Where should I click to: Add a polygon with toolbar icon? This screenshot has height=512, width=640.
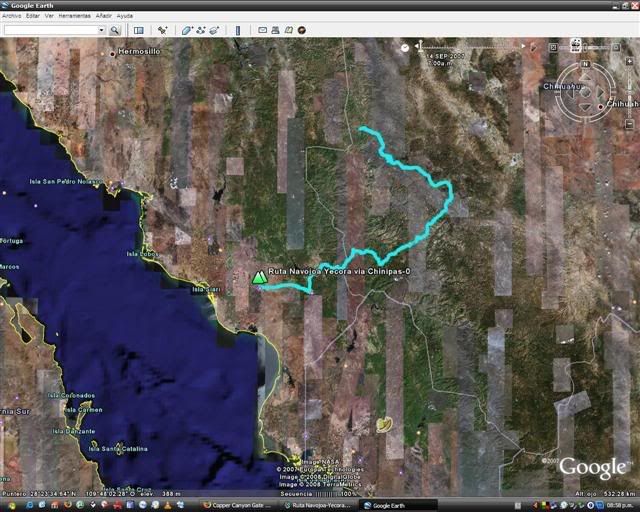(186, 30)
